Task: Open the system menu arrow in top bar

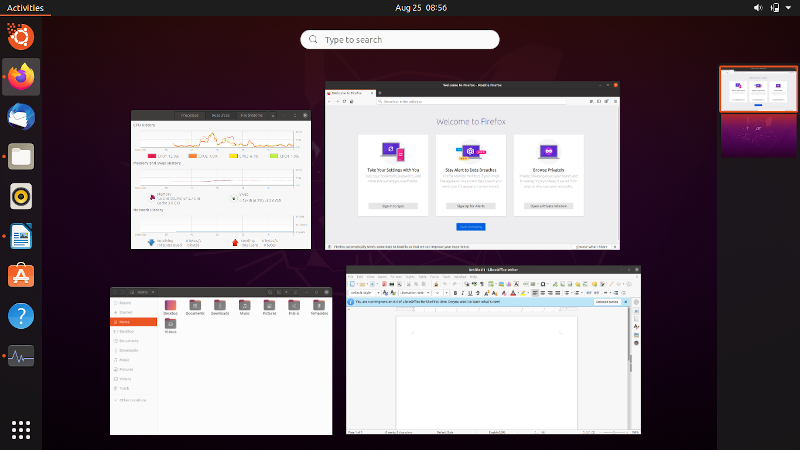Action: [788, 8]
